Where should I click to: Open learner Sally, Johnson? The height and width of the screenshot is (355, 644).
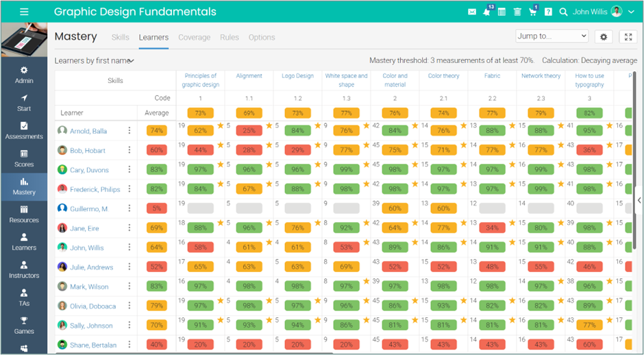91,326
